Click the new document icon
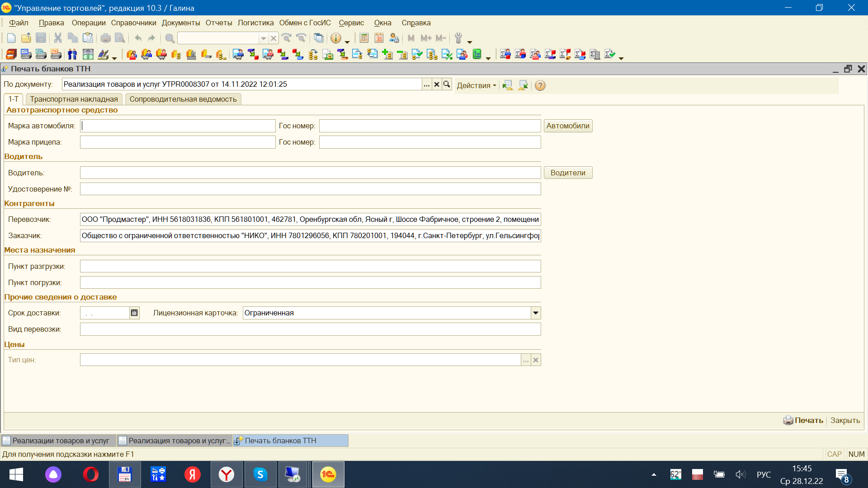The image size is (868, 488). (11, 38)
